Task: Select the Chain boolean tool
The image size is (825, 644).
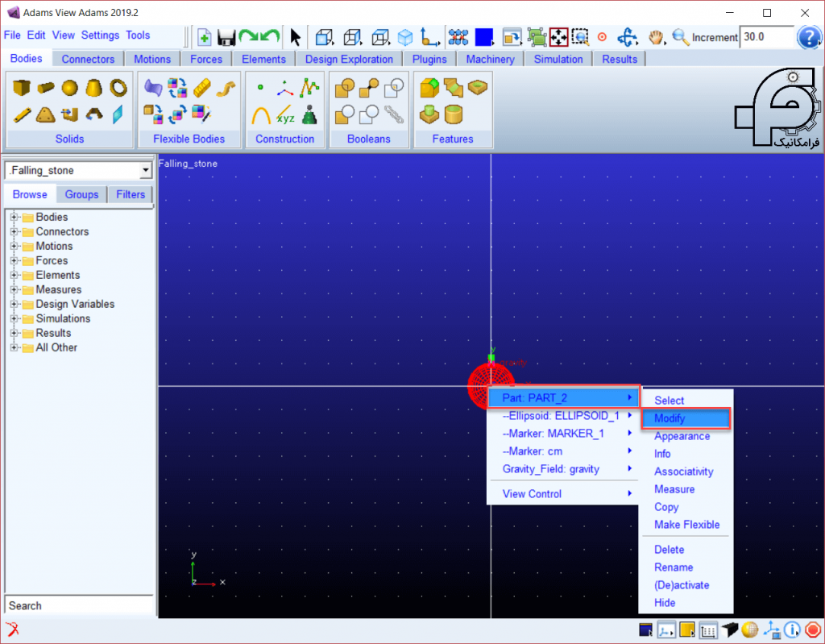Action: [x=393, y=114]
